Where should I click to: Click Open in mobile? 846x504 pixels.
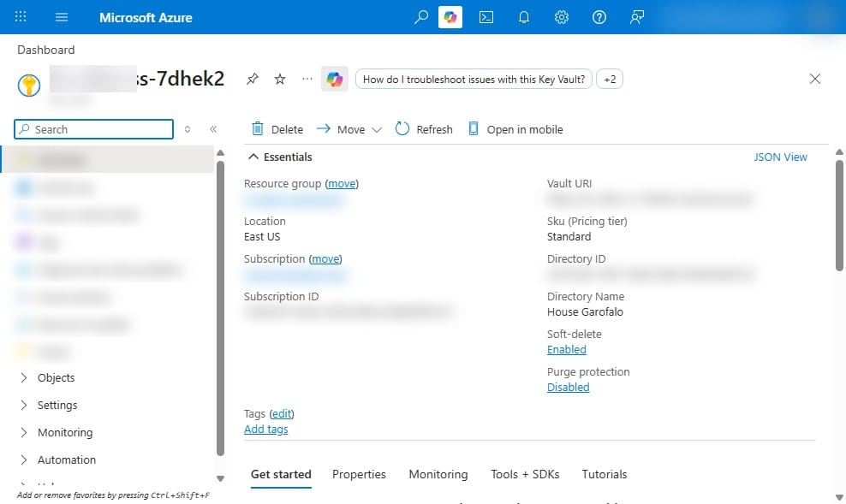(x=515, y=129)
